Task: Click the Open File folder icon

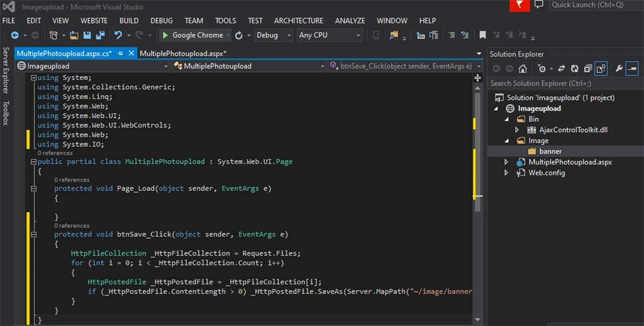Action: coord(74,35)
